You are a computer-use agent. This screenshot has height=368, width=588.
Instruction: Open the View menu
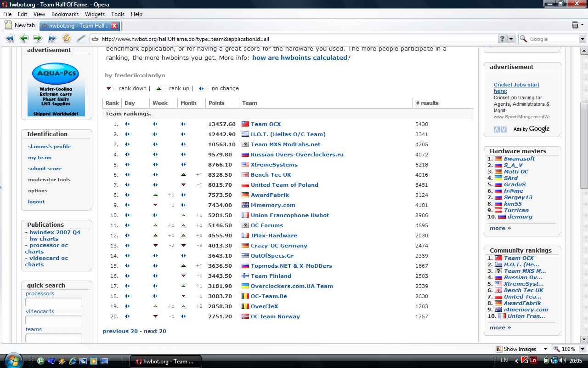click(x=39, y=14)
